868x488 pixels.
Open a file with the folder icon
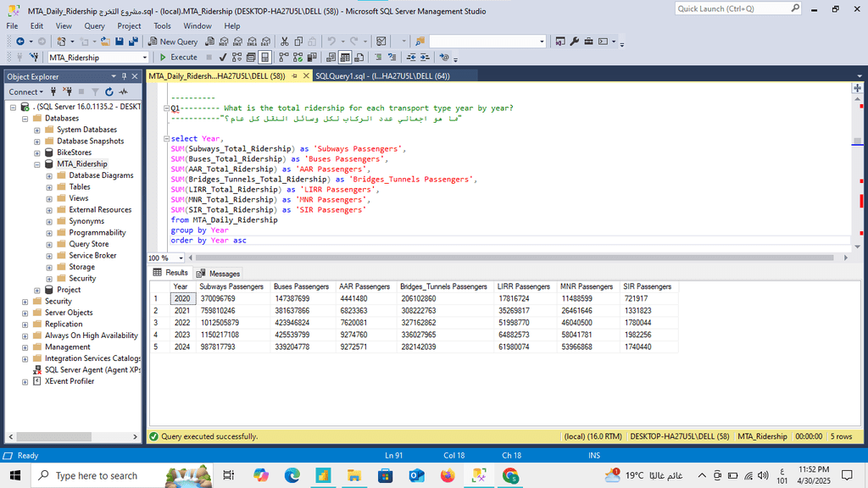[104, 42]
